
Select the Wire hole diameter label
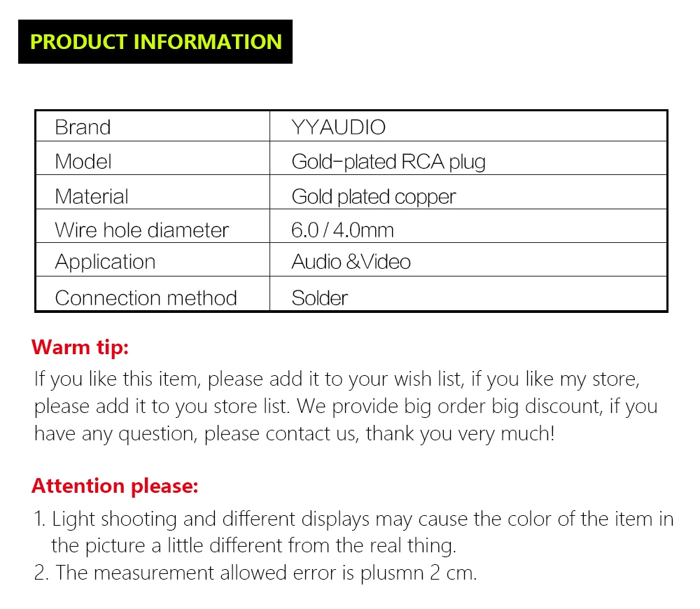click(x=141, y=230)
